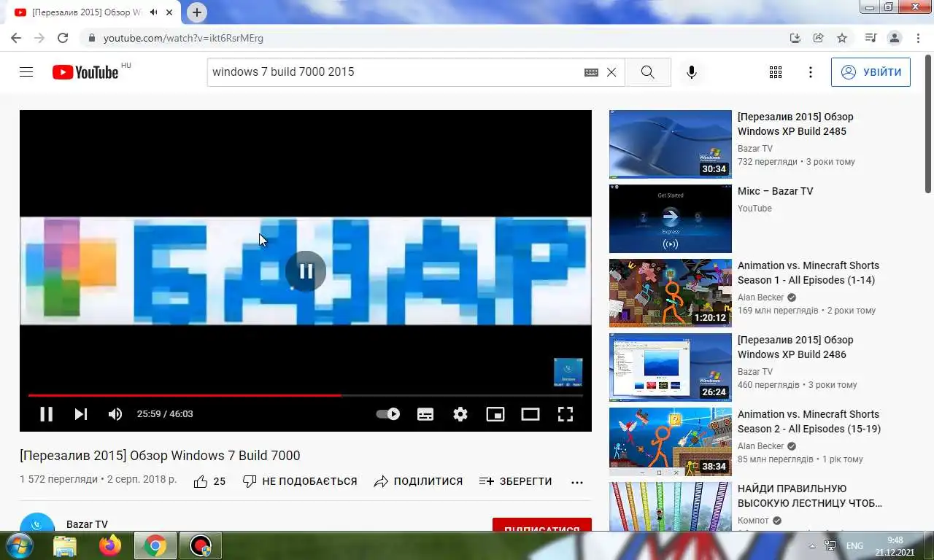
Task: Launch Firefox from the taskbar
Action: [x=110, y=545]
